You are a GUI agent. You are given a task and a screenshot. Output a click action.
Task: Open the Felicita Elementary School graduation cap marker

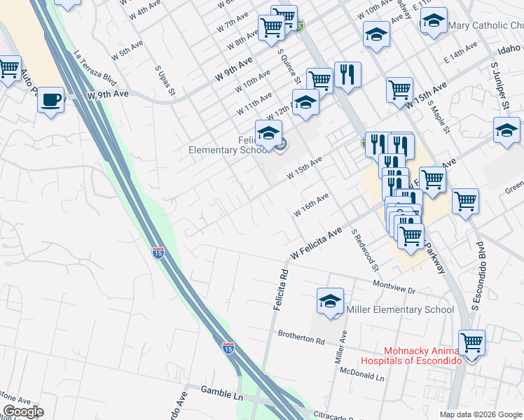tap(268, 134)
